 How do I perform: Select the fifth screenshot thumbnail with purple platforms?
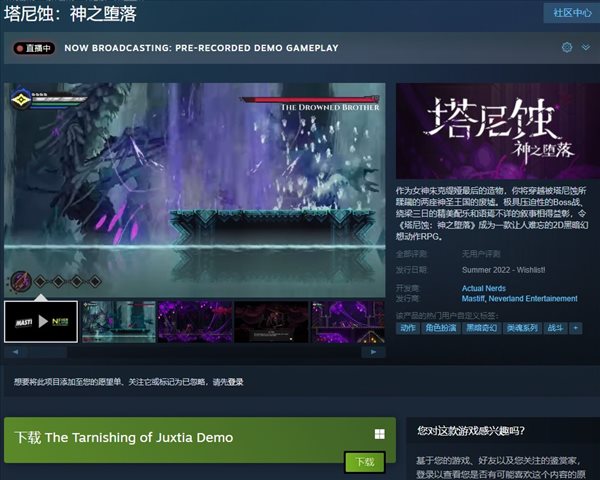(348, 322)
